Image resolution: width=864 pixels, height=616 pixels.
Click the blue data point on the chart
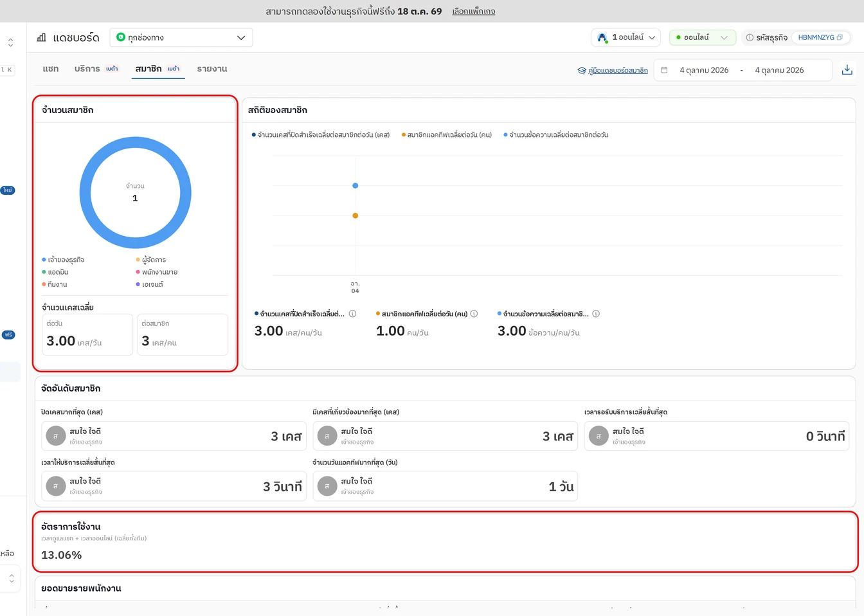pyautogui.click(x=355, y=186)
